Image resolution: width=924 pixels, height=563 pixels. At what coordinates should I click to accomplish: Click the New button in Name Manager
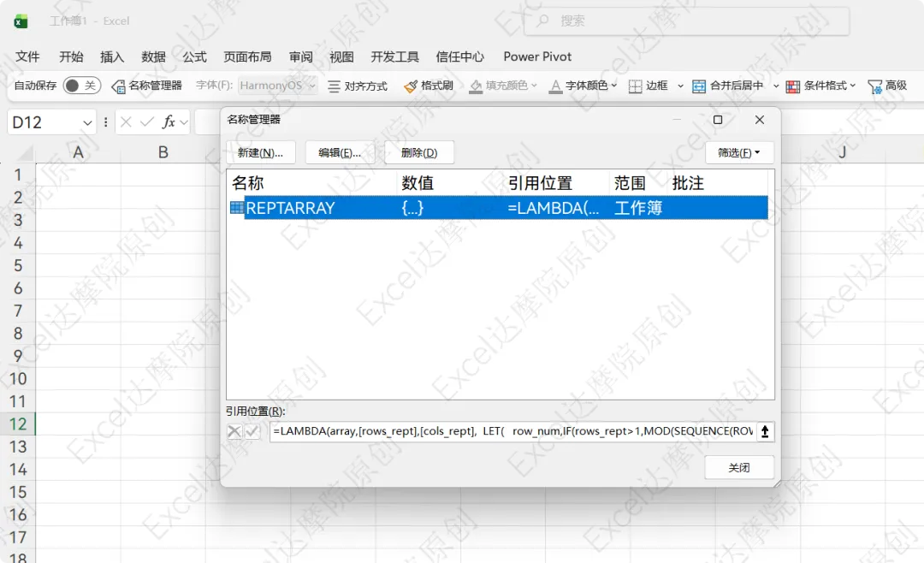[x=260, y=152]
